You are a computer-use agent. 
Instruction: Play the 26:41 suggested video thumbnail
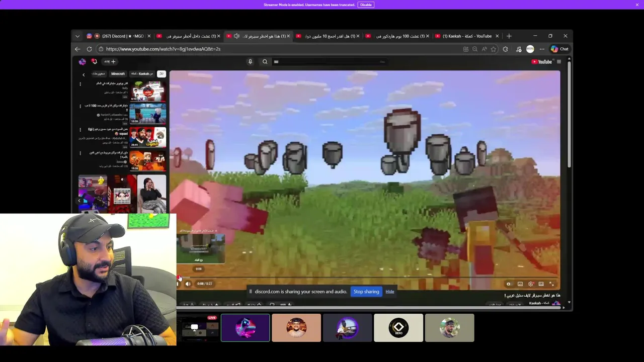pos(147,137)
